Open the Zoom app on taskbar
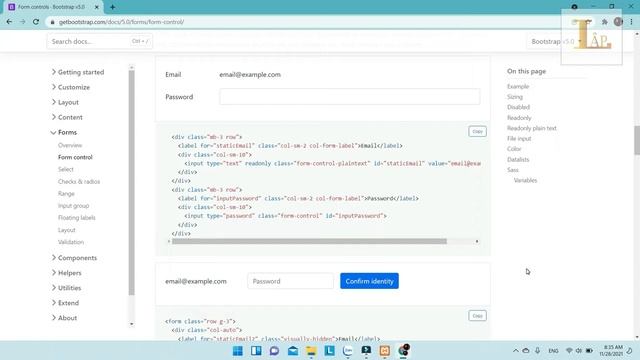This screenshot has height=360, width=640. click(348, 351)
